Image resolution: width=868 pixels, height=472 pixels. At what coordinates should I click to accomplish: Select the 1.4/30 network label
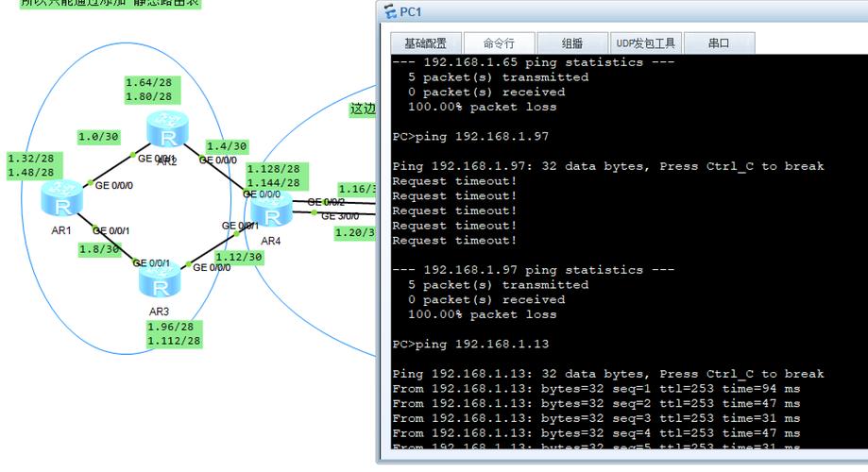[x=227, y=146]
